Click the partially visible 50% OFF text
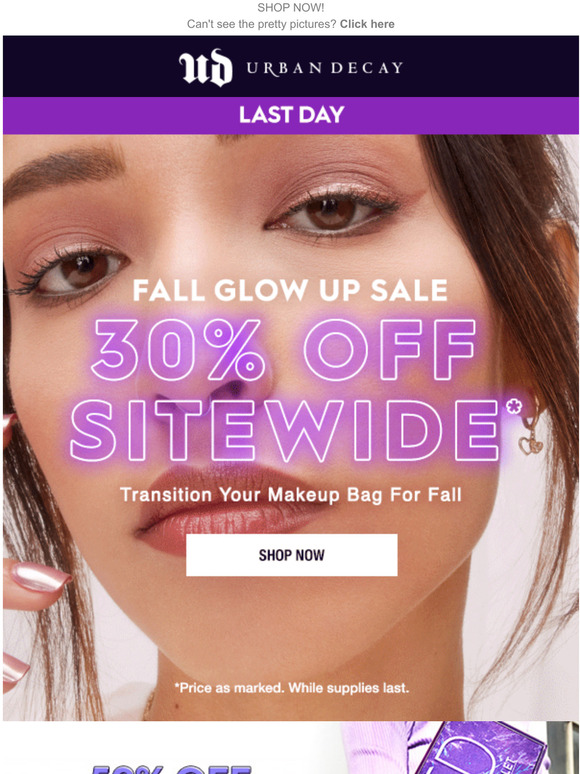 point(170,768)
